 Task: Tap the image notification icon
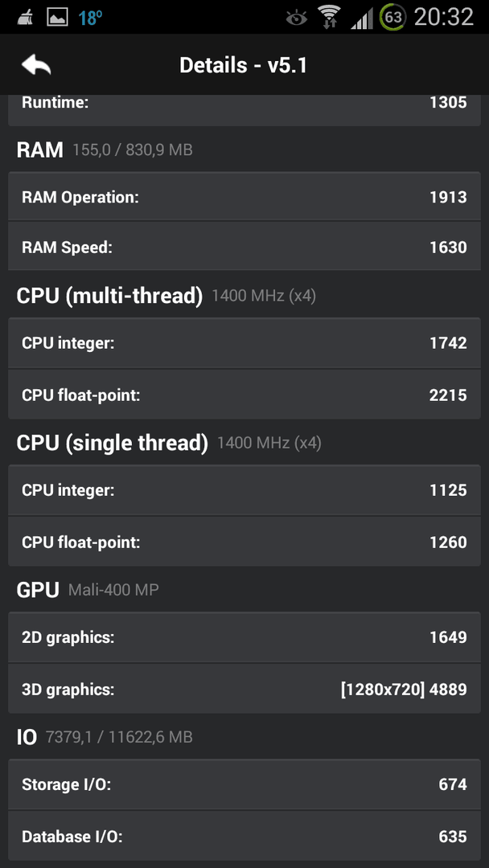pyautogui.click(x=57, y=17)
